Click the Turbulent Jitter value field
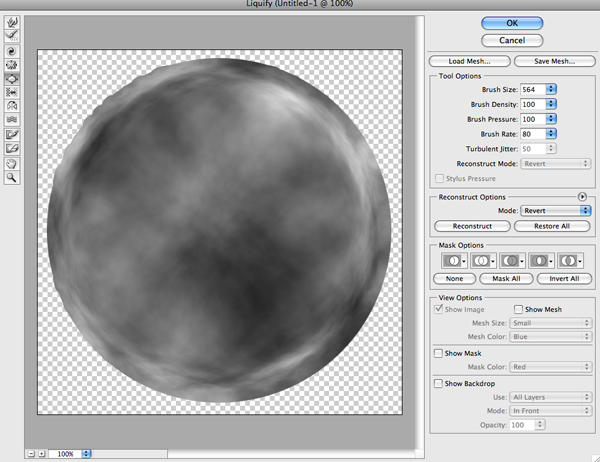The height and width of the screenshot is (462, 600). (x=533, y=149)
